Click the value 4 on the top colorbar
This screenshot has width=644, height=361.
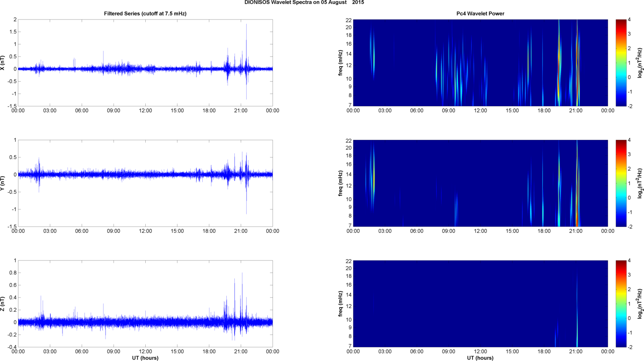(x=630, y=20)
